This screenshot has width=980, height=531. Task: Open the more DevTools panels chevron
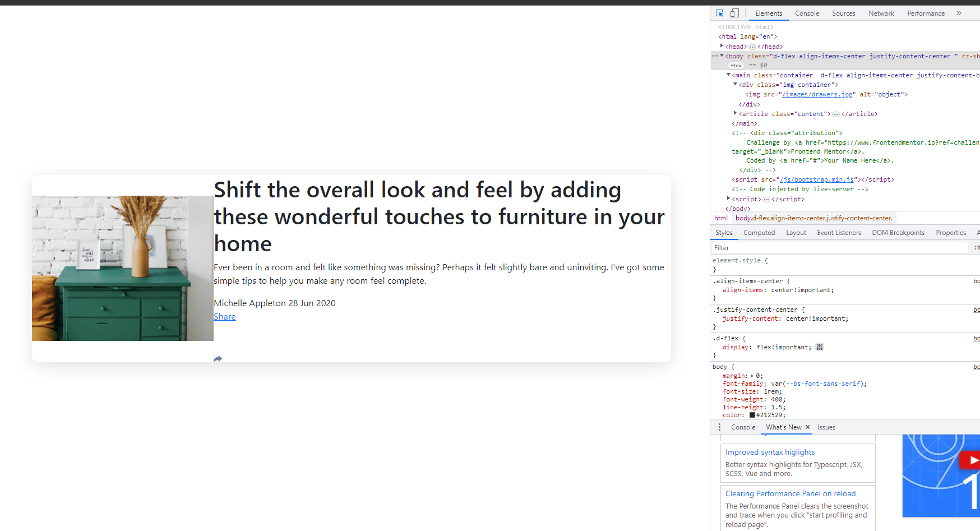tap(959, 13)
